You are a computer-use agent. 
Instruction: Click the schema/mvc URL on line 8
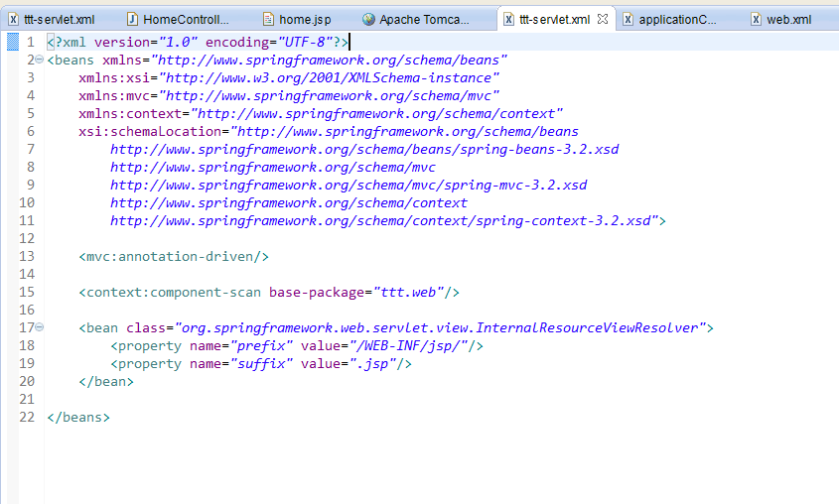point(273,168)
